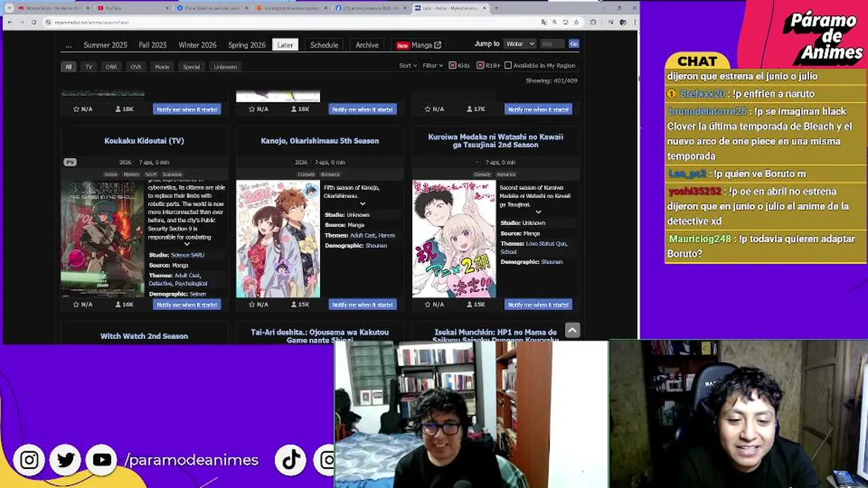
Task: Click the Love Status Quo theme link
Action: point(547,243)
